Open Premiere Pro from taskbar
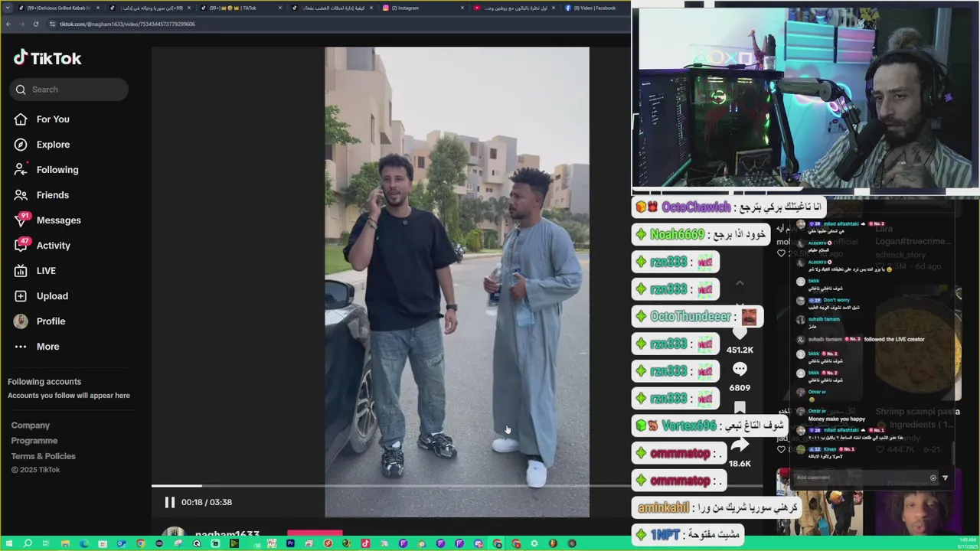Screen dimensions: 980x551 coord(290,543)
